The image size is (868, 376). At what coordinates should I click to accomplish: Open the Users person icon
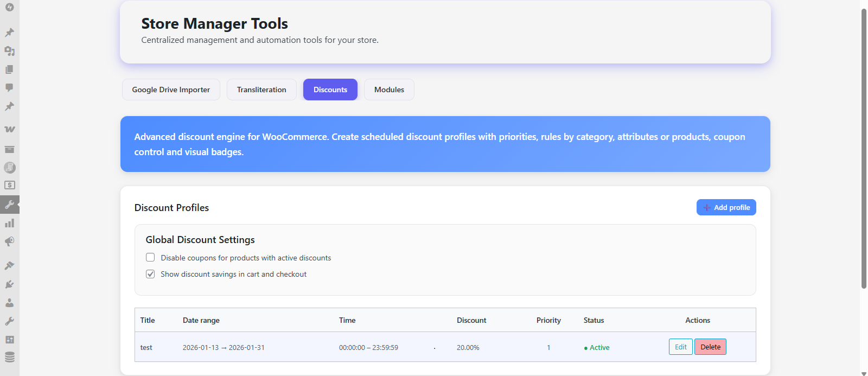click(x=9, y=303)
